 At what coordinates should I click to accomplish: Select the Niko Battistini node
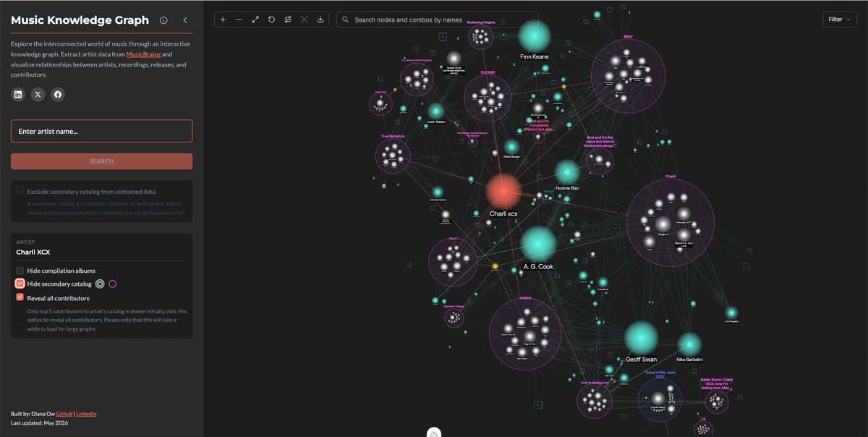coord(689,344)
